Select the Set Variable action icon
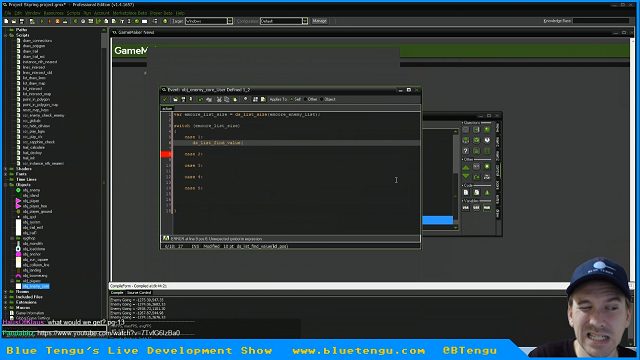The height and width of the screenshot is (360, 640). point(466,208)
